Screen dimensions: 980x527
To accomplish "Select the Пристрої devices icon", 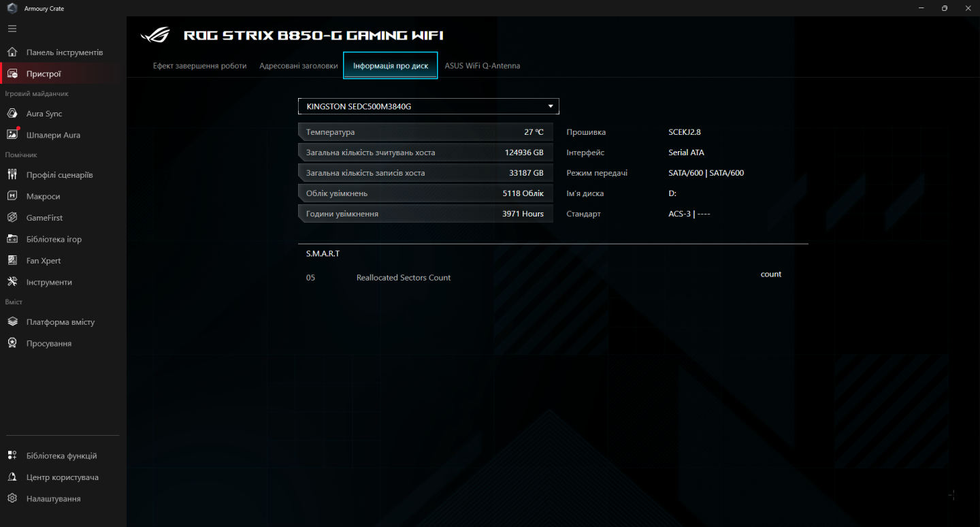I will point(12,74).
